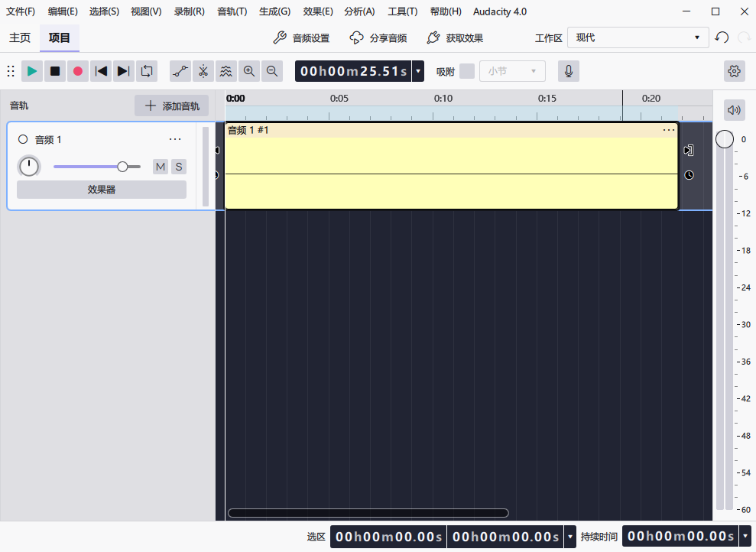Adjust the 音频 1 pan knob
The width and height of the screenshot is (756, 552).
coord(29,167)
